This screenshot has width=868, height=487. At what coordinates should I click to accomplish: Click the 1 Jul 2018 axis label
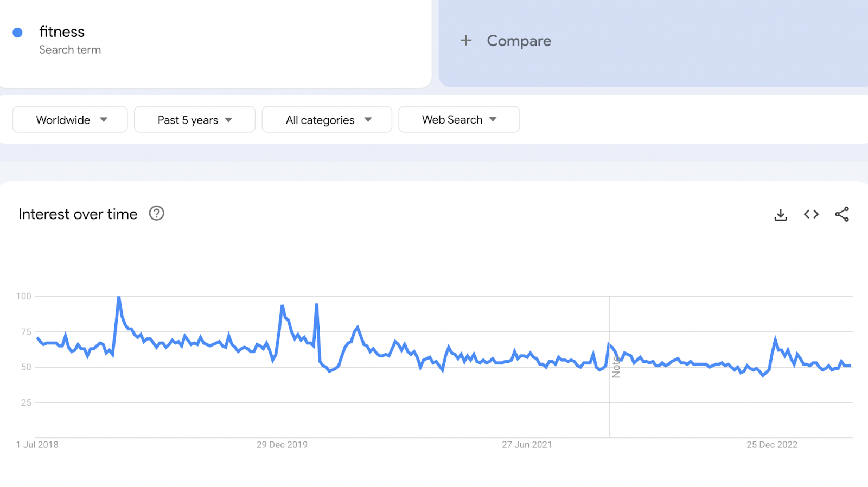coord(37,445)
